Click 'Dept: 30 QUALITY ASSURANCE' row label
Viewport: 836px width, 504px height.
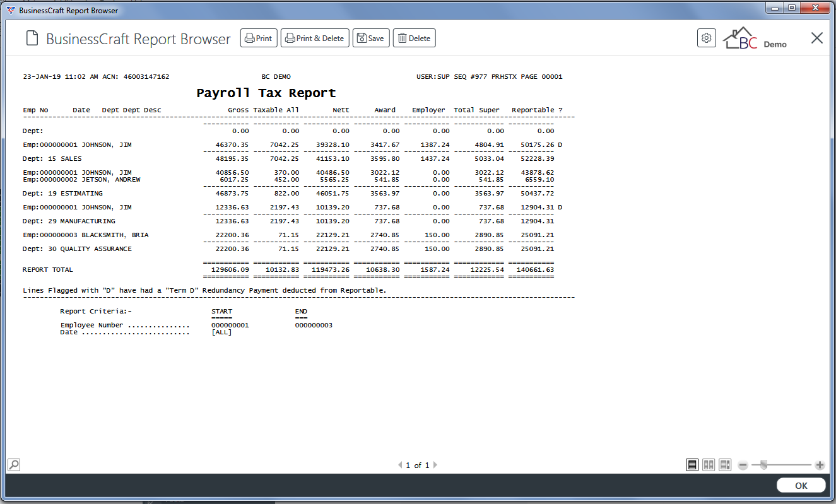pyautogui.click(x=77, y=249)
